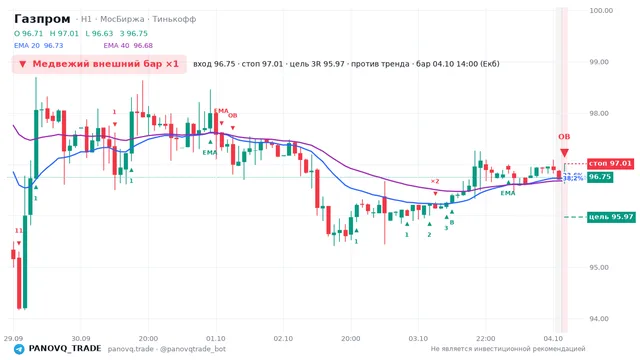Viewport: 640px width, 360px height.
Task: Click the 01.10 date axis label
Action: (216, 339)
